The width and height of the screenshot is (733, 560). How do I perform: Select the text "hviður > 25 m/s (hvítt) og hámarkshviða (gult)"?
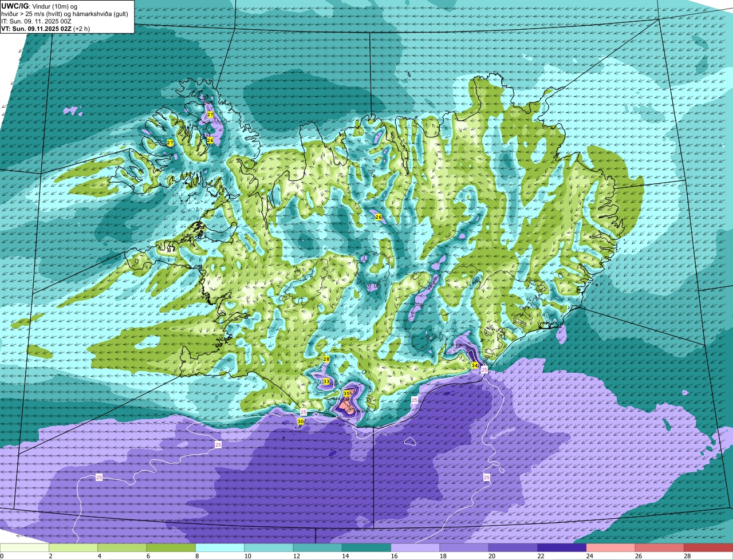click(65, 14)
